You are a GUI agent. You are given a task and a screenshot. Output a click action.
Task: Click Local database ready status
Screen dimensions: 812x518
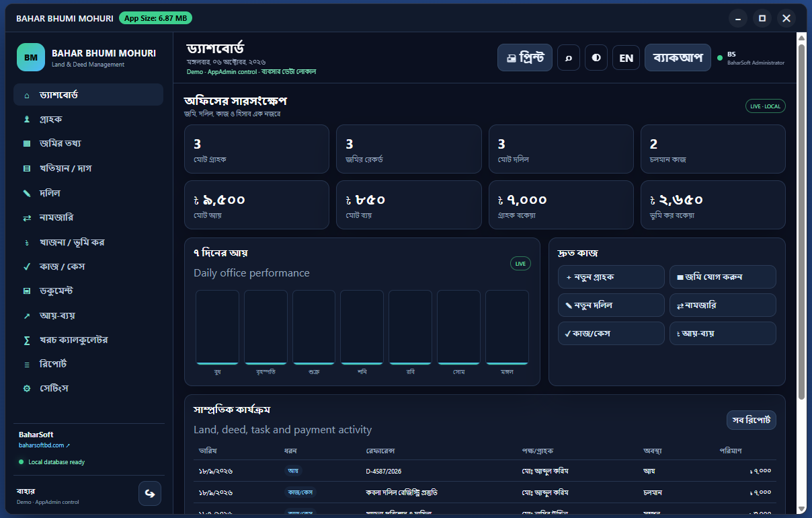pos(52,462)
